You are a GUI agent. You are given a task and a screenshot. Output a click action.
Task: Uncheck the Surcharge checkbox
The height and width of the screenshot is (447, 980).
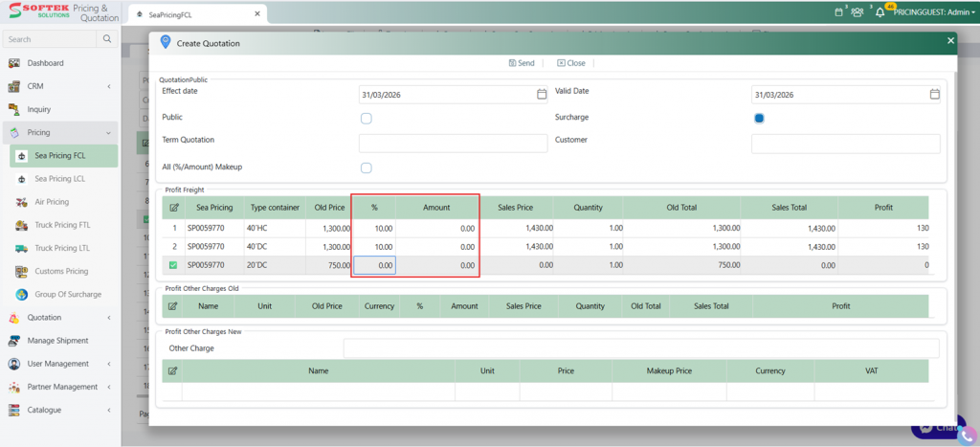tap(759, 118)
